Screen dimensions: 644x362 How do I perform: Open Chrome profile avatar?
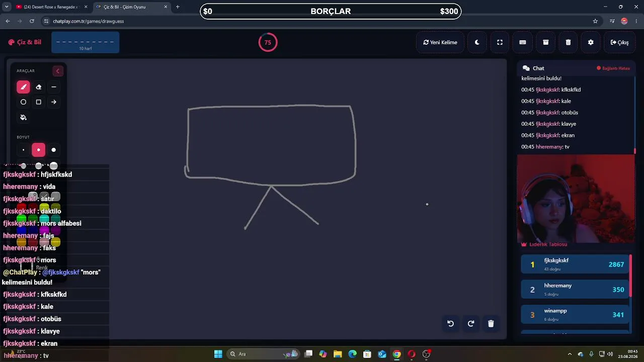(624, 21)
